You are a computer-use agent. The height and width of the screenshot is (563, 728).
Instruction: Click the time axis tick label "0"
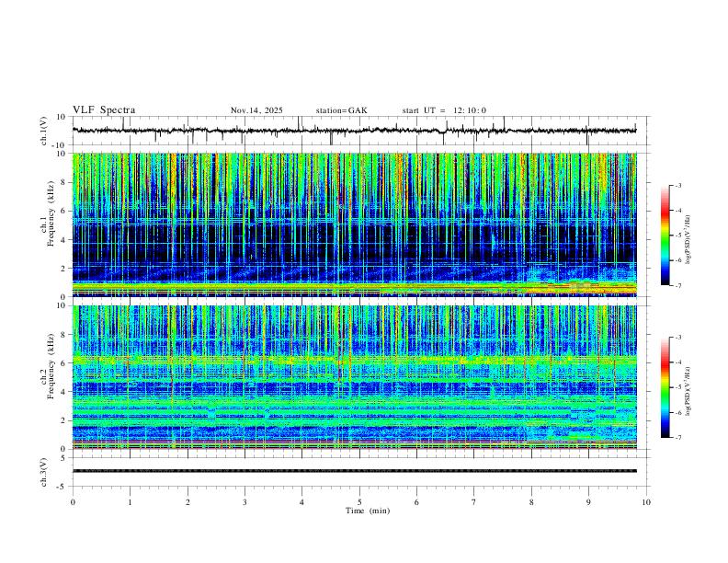point(73,502)
